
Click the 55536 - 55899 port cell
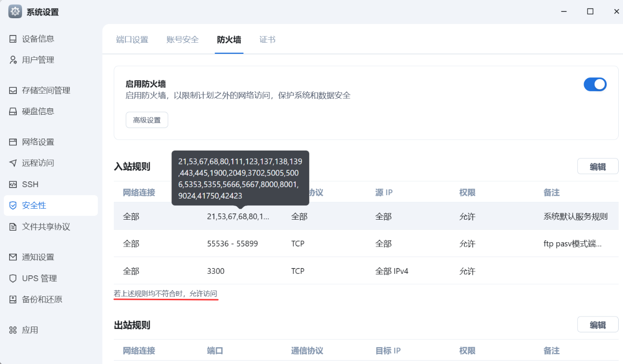coord(232,244)
